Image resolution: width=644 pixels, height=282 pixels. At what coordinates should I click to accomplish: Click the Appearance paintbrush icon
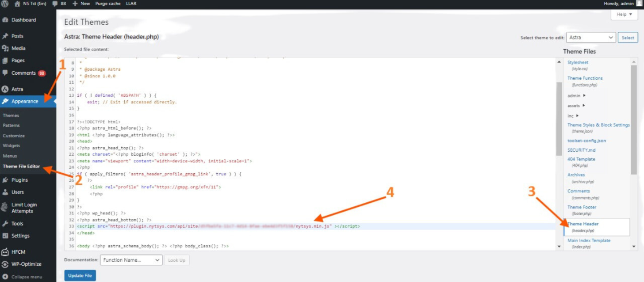click(5, 101)
